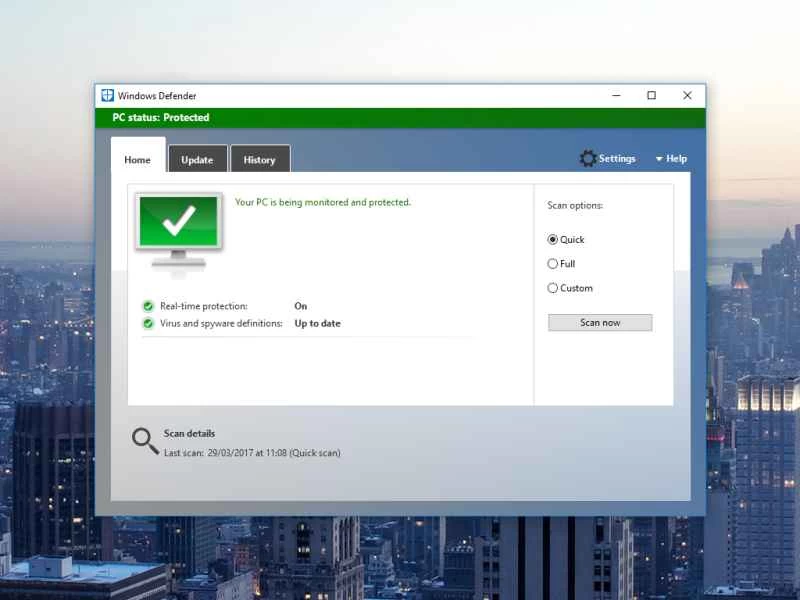Click the Home tab label
The height and width of the screenshot is (600, 800).
coord(137,159)
